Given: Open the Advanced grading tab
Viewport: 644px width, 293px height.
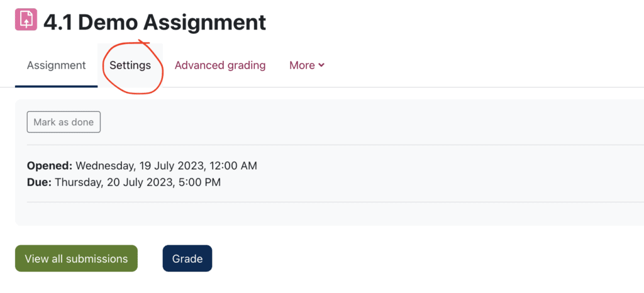Looking at the screenshot, I should point(220,65).
